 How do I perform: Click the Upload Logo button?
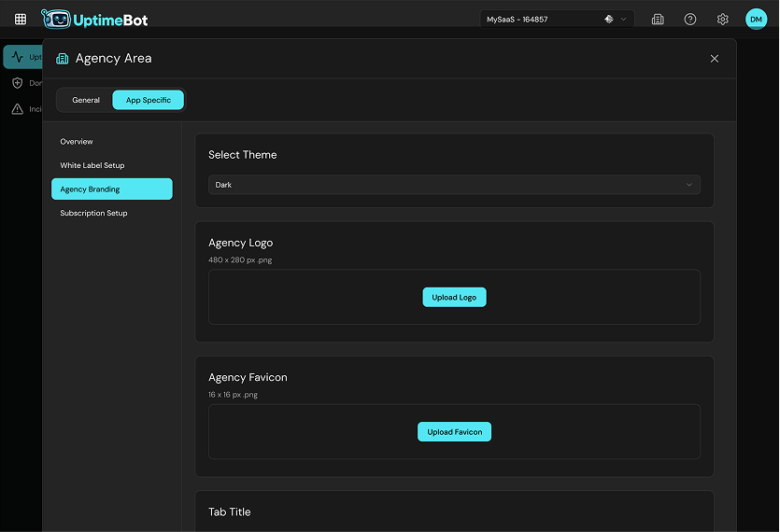tap(454, 298)
